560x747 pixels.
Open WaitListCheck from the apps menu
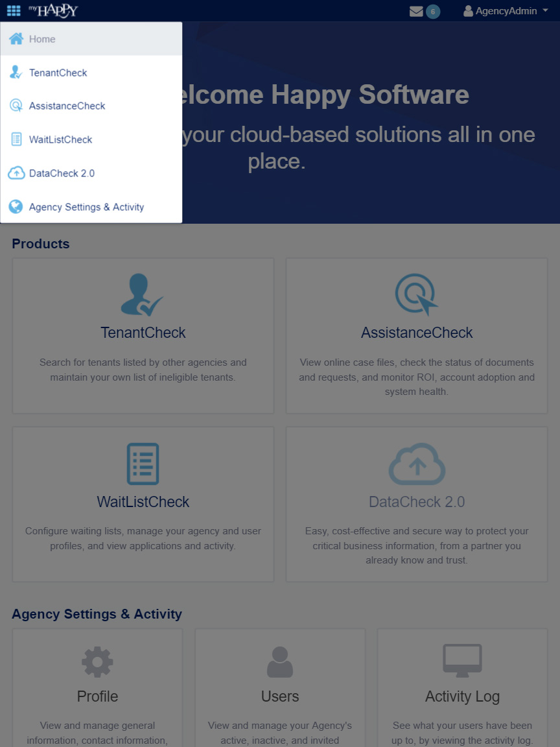click(60, 139)
